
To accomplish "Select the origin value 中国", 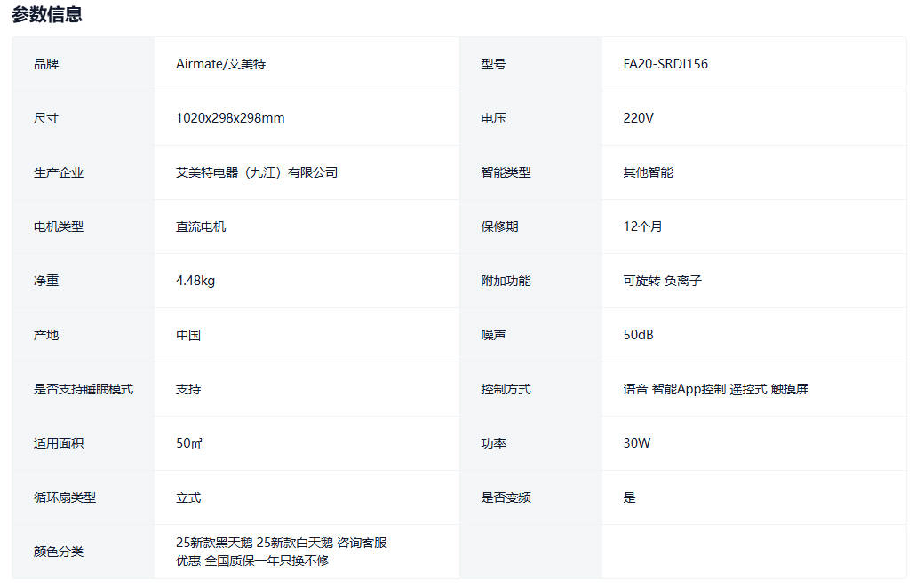I will click(188, 335).
